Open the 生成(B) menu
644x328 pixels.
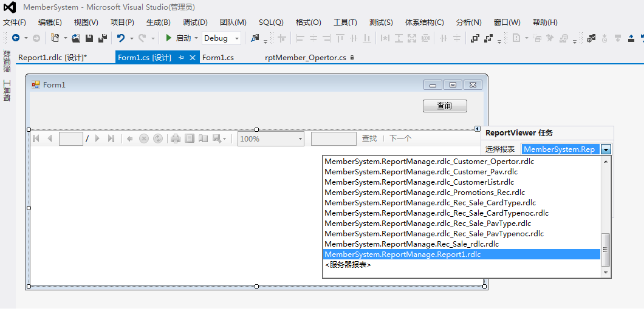coord(158,22)
